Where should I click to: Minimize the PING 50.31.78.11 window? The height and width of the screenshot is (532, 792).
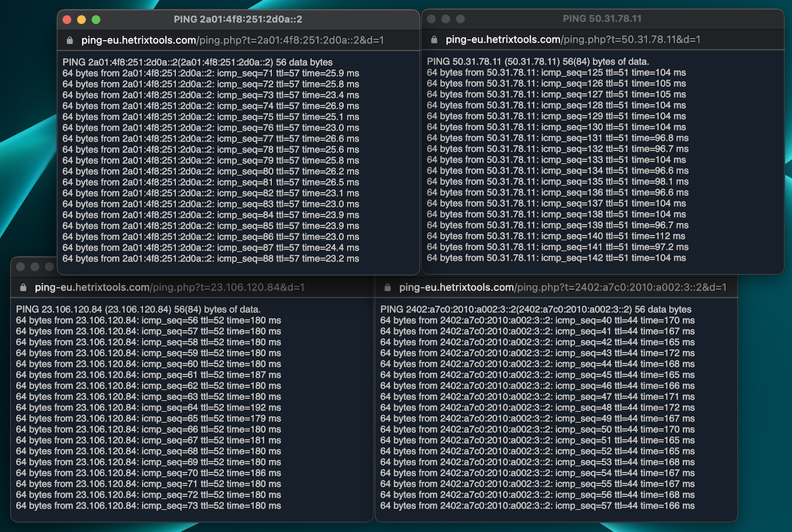coord(446,19)
